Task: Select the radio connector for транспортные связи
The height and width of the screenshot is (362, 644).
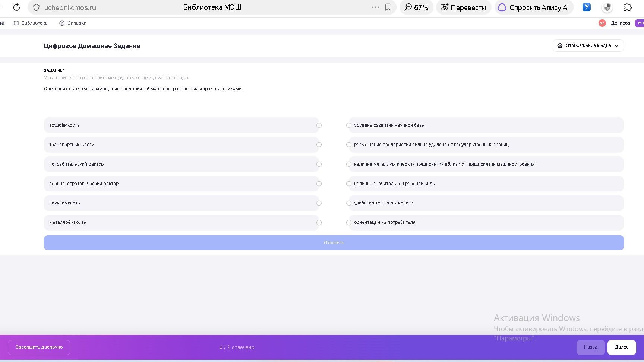Action: (319, 145)
